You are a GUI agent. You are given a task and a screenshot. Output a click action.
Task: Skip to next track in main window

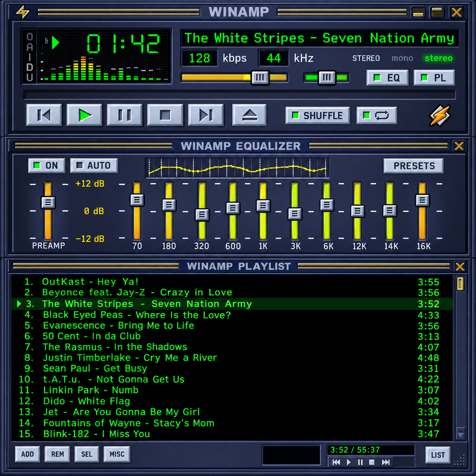[x=206, y=115]
